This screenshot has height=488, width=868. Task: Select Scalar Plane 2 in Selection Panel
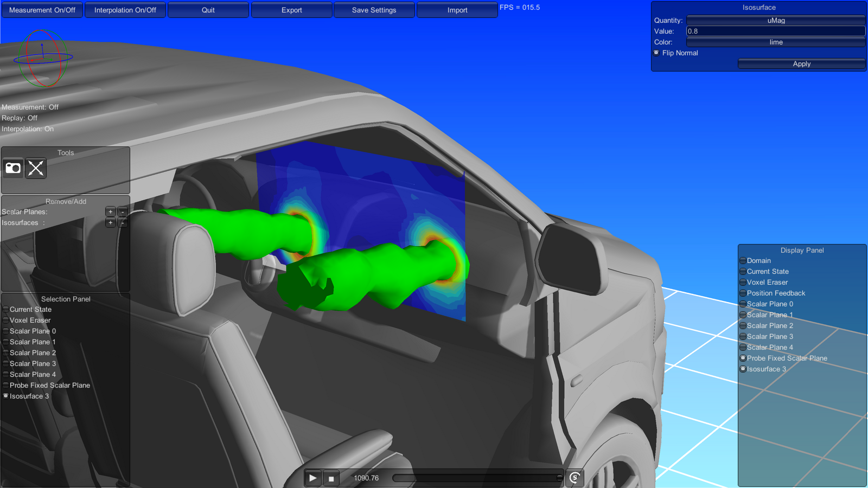[33, 353]
